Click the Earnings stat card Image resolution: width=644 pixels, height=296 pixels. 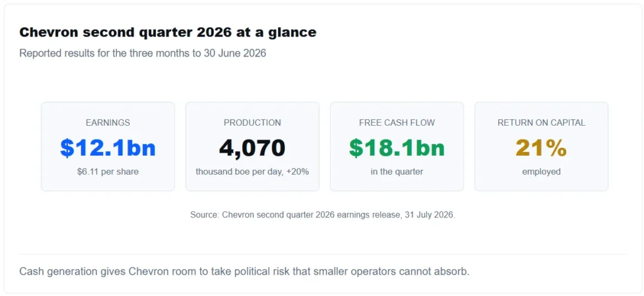click(x=108, y=146)
